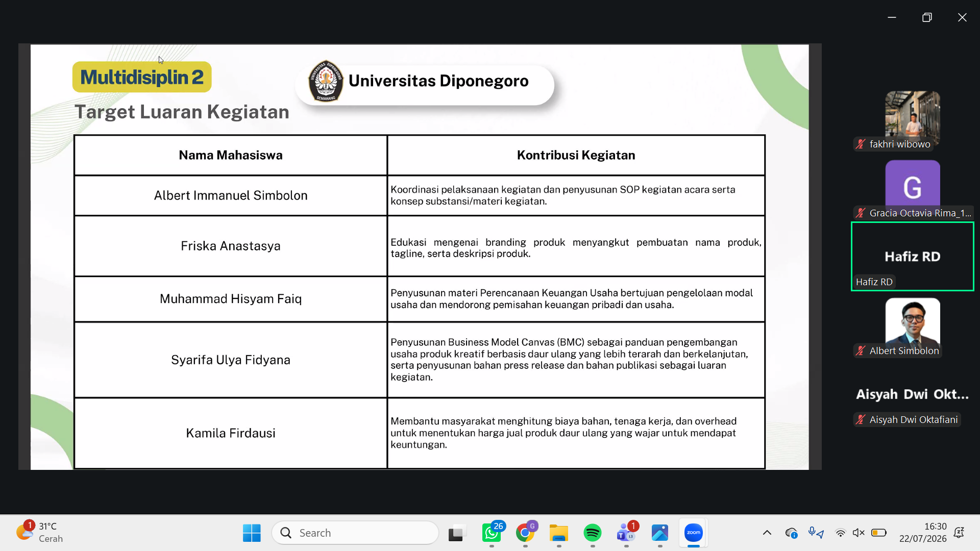Screen dimensions: 980x551
Task: Click the Universitas Diponegoro logo on the slide
Action: pyautogui.click(x=326, y=81)
